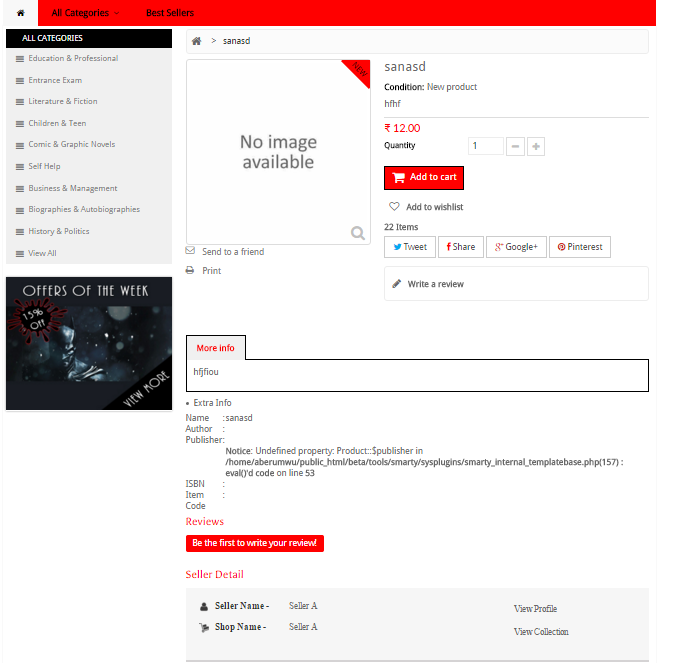The image size is (687, 663).
Task: Click list icon beside View All
Action: point(20,254)
